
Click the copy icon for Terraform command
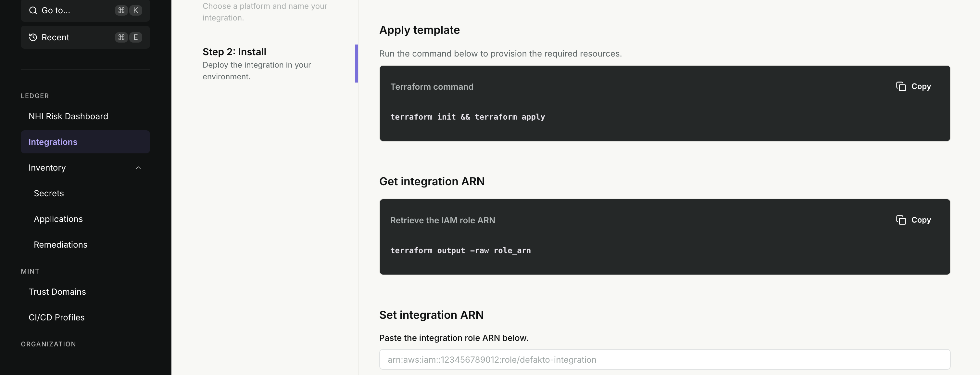coord(901,86)
